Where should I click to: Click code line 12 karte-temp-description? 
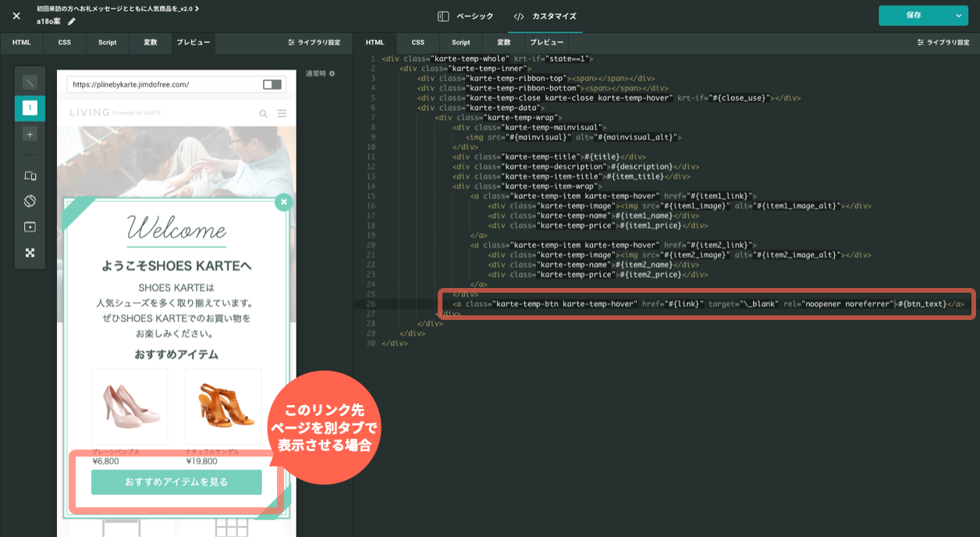(x=576, y=166)
